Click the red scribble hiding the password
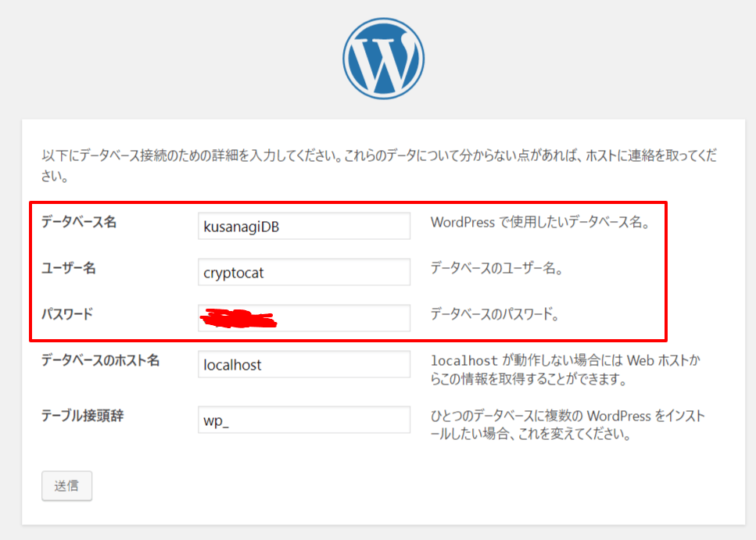This screenshot has width=756, height=540. point(238,318)
